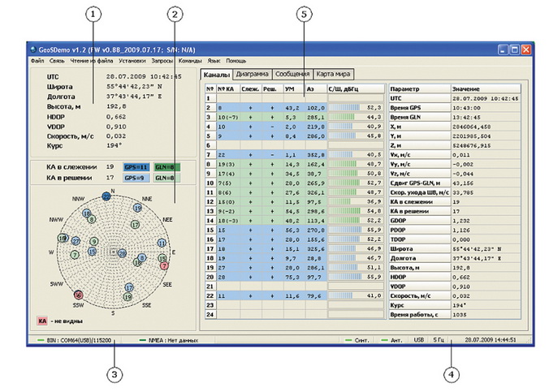Click blue satellite 18 near NNW
Image resolution: width=558 pixels, height=392 pixels.
[87, 213]
